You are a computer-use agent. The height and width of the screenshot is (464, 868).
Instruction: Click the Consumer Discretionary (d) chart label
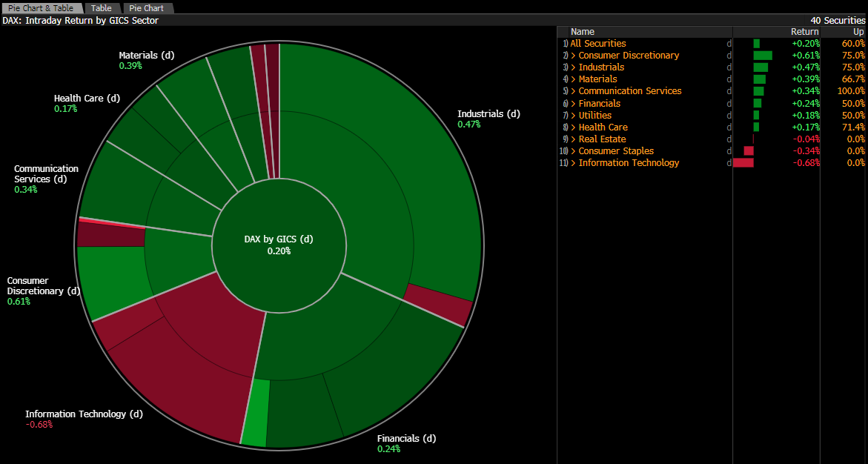(x=43, y=285)
